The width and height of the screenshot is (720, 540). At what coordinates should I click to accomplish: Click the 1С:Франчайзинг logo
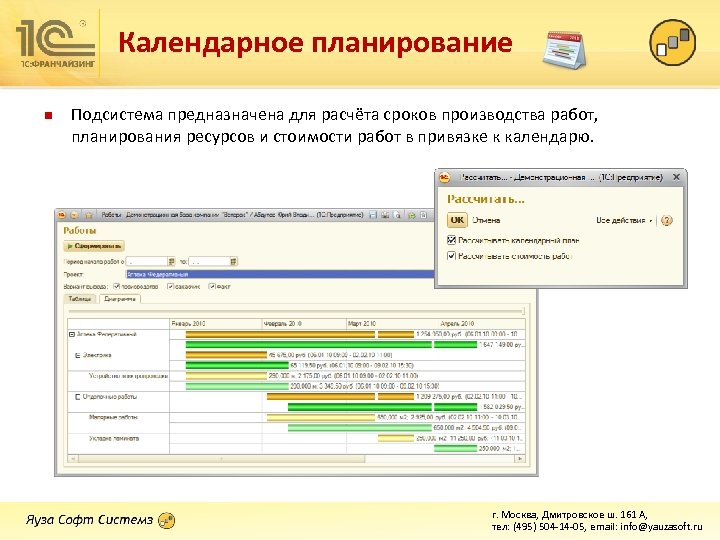(56, 44)
